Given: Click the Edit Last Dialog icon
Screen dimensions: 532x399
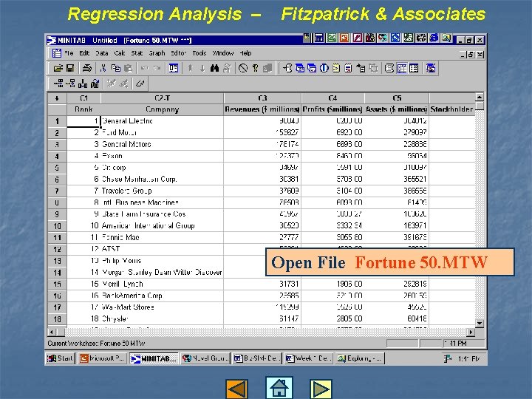Looking at the screenshot, I should [x=174, y=68].
